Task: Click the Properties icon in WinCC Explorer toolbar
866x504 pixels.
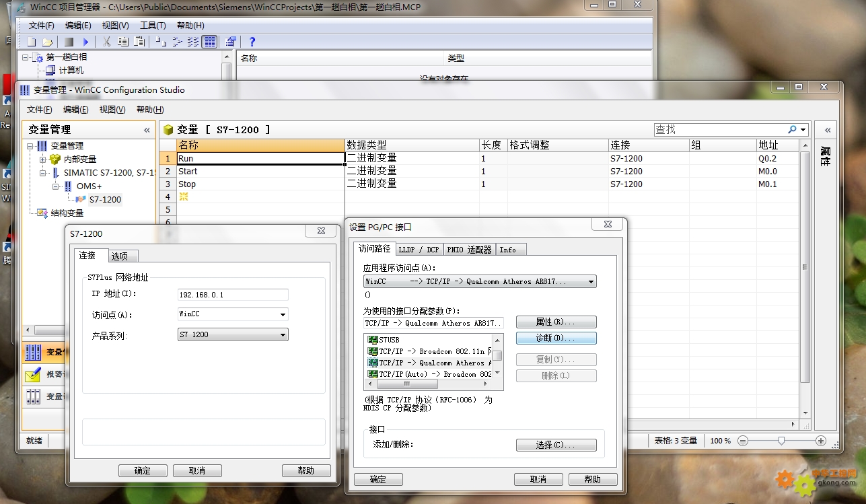Action: (231, 42)
